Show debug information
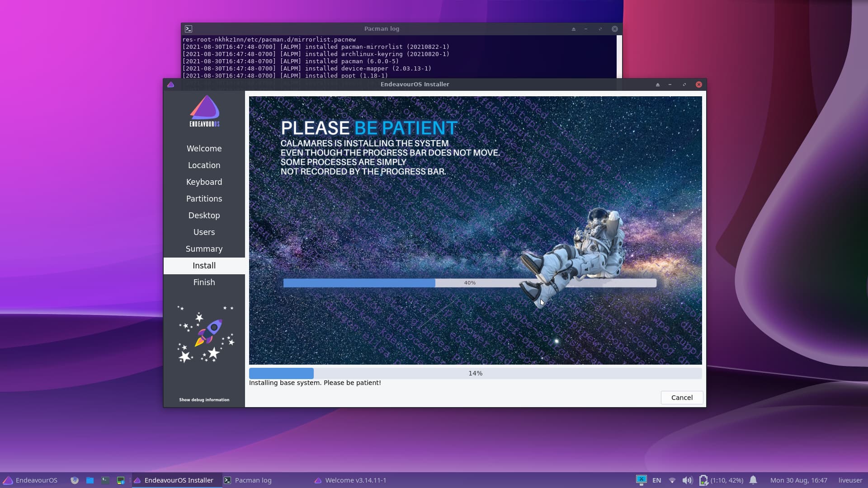868x488 pixels. click(x=204, y=399)
